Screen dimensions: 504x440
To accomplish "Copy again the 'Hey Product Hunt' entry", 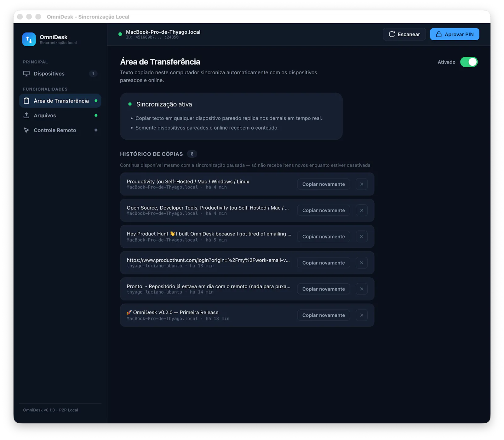I will click(324, 237).
